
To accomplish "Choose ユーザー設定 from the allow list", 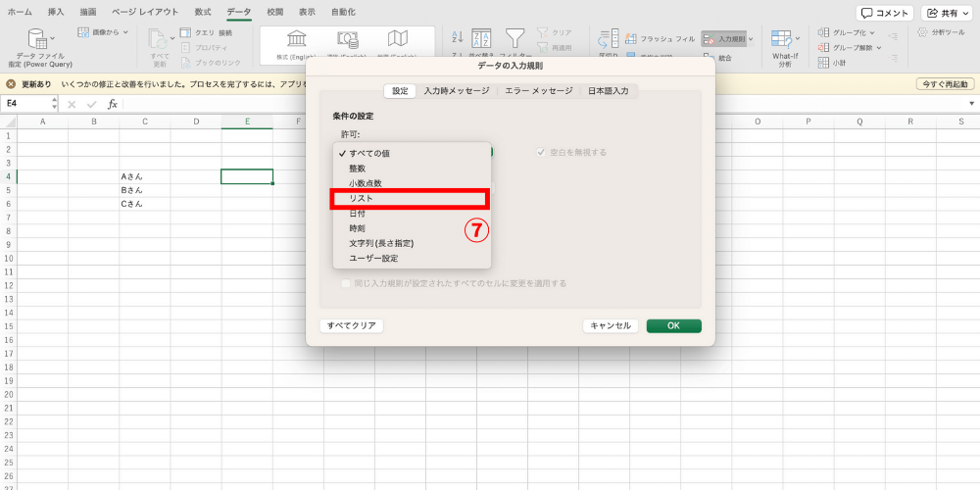I will point(412,258).
